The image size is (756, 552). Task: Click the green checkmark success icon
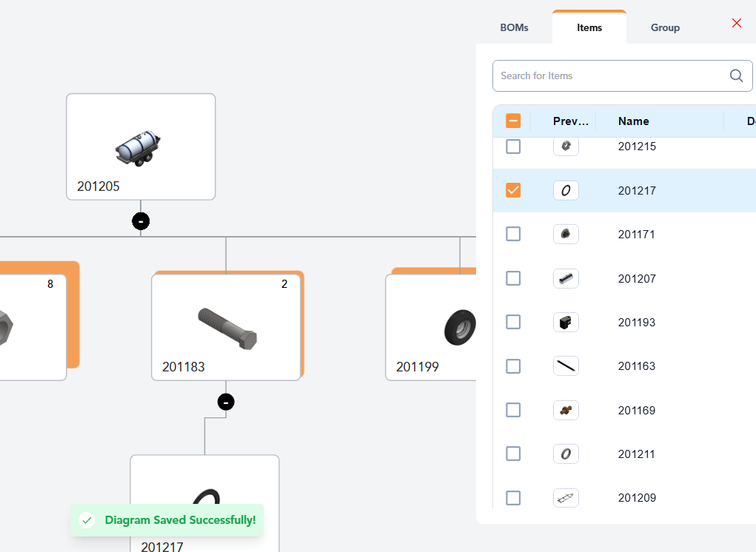87,520
